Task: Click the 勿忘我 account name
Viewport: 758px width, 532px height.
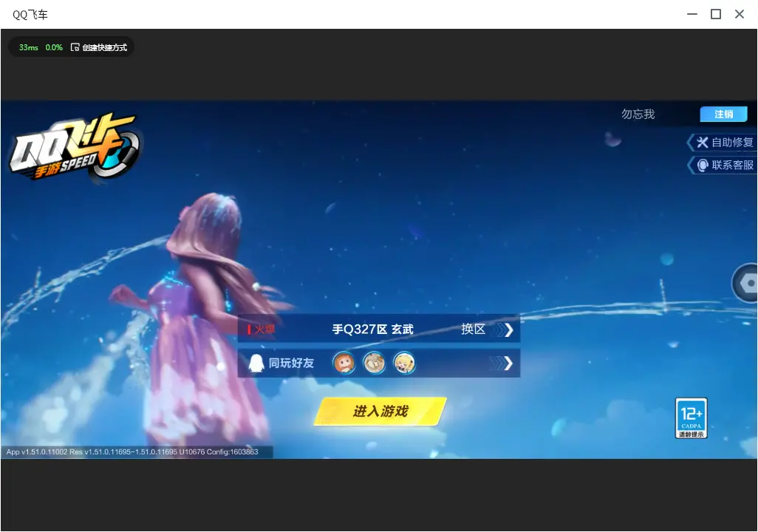Action: pos(638,114)
